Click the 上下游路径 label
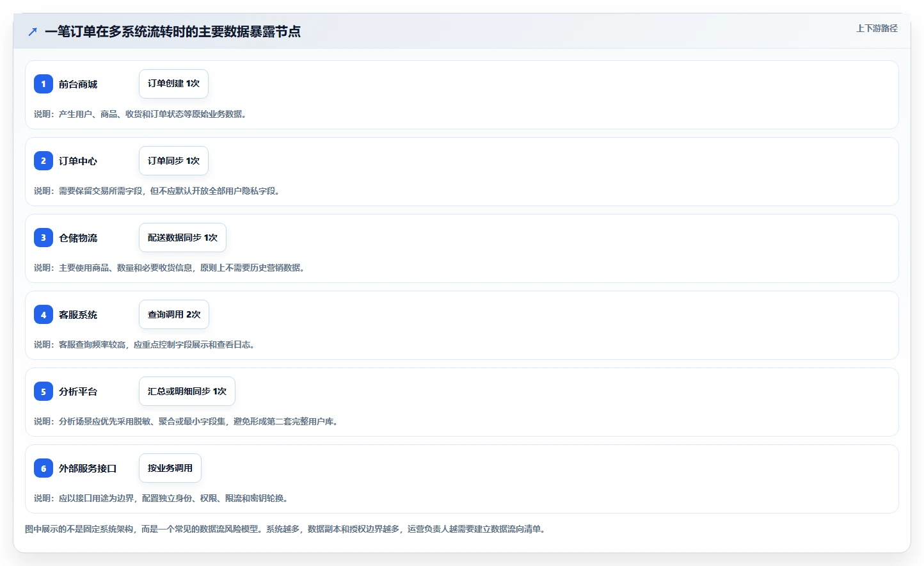This screenshot has width=924, height=566. click(877, 28)
